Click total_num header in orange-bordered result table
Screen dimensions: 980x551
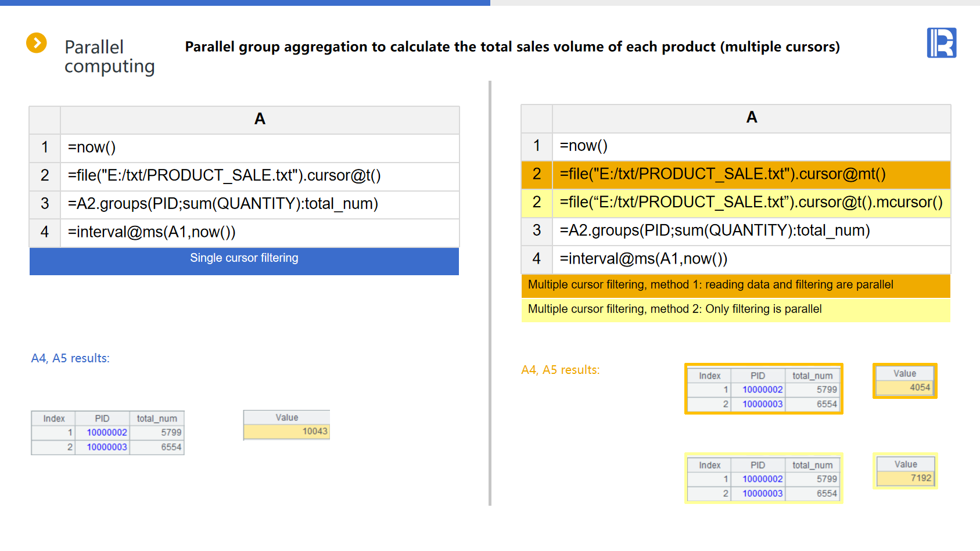tap(812, 376)
